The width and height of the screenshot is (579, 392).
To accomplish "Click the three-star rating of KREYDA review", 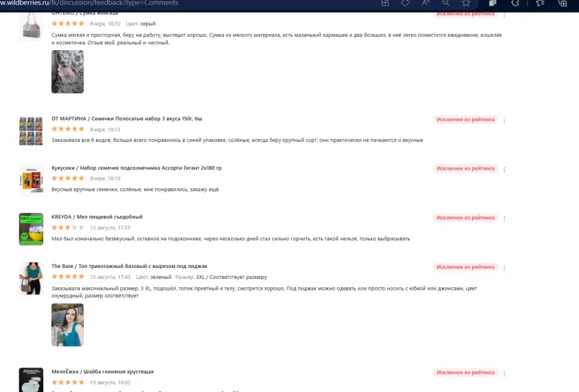I will pos(68,227).
